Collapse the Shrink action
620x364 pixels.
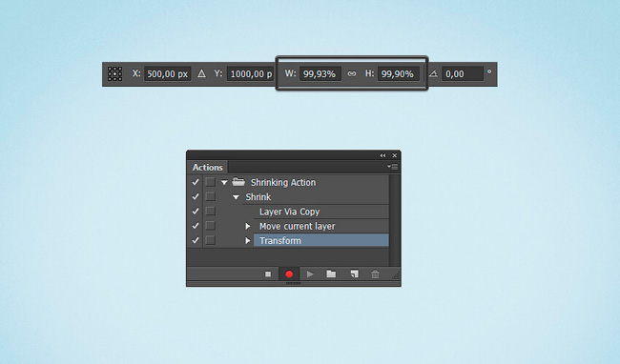[x=236, y=197]
